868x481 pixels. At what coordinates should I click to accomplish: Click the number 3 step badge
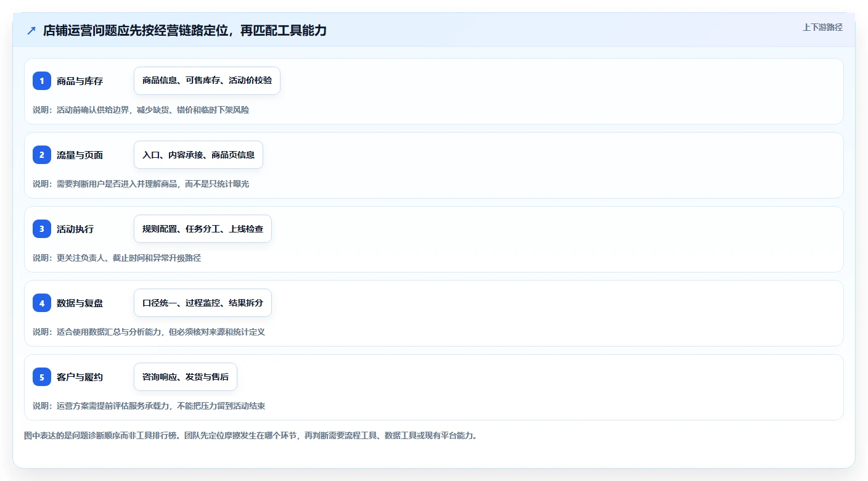[x=42, y=229]
